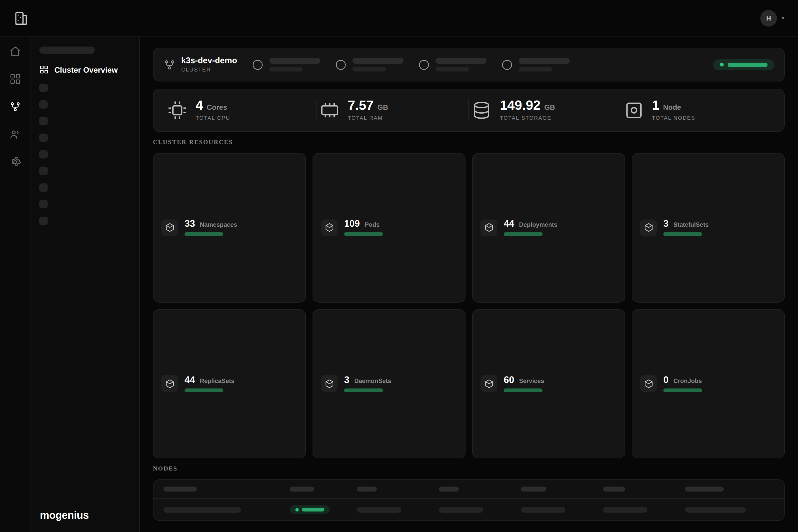Click the Pods cube icon
The height and width of the screenshot is (532, 798).
[x=329, y=227]
